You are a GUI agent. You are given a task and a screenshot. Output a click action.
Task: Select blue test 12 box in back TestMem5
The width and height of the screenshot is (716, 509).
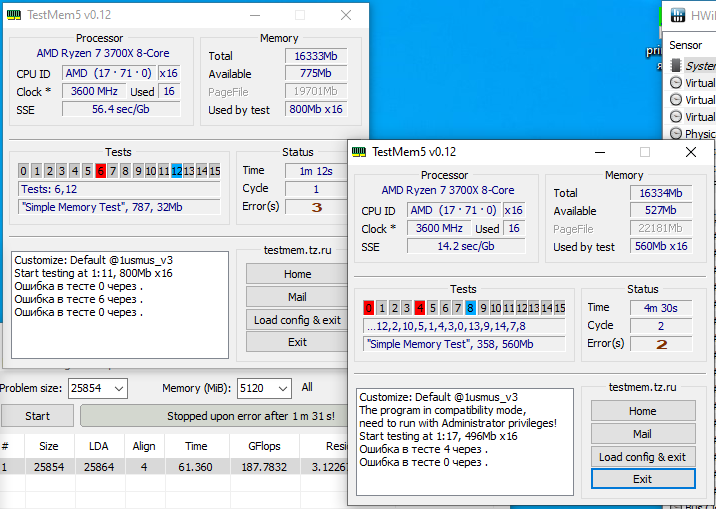(x=177, y=171)
